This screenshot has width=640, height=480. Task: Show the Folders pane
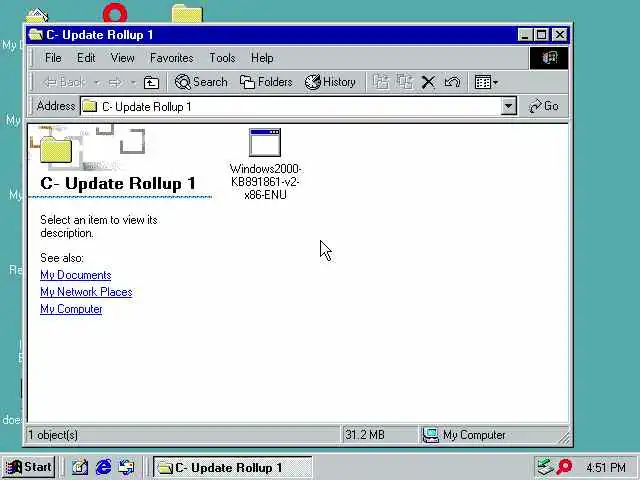(266, 82)
